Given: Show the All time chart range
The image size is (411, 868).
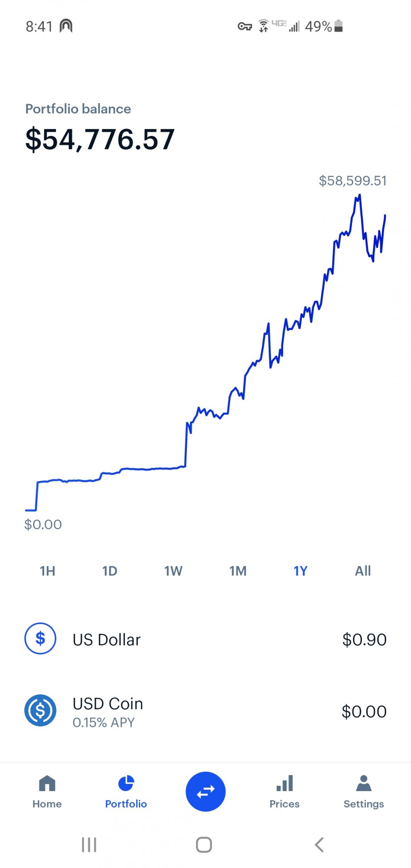Looking at the screenshot, I should (363, 571).
